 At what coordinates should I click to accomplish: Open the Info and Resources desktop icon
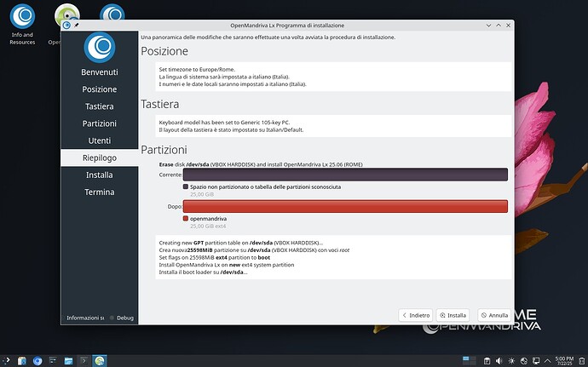click(22, 25)
